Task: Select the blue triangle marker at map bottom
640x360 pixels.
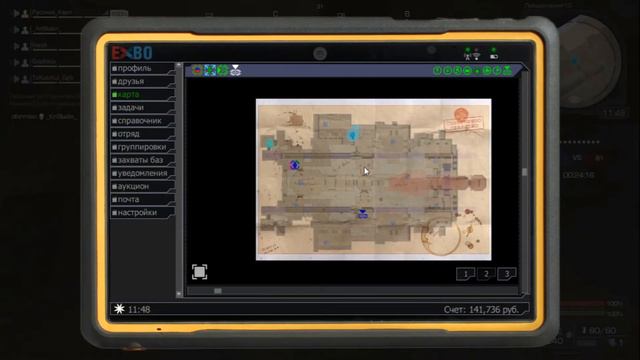Action: coord(362,213)
